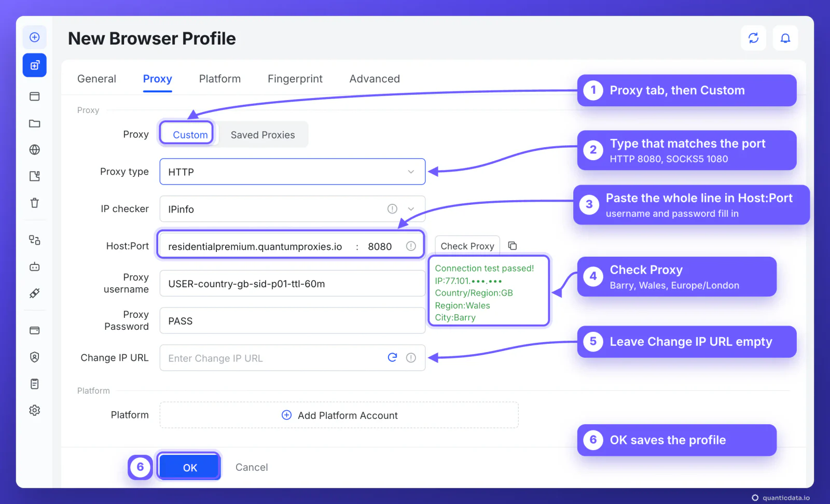Open the new profile sidebar icon

pyautogui.click(x=35, y=65)
